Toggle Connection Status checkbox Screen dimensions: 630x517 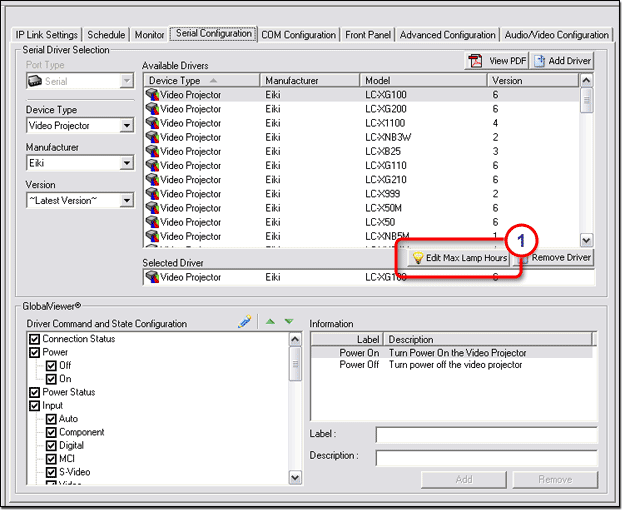click(x=35, y=339)
